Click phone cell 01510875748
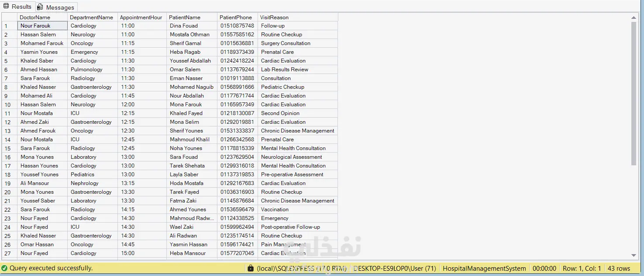The width and height of the screenshot is (644, 276). [237, 26]
